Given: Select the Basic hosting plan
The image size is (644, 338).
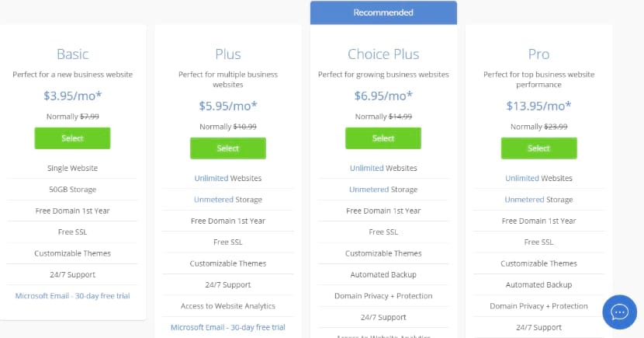Looking at the screenshot, I should tap(72, 138).
